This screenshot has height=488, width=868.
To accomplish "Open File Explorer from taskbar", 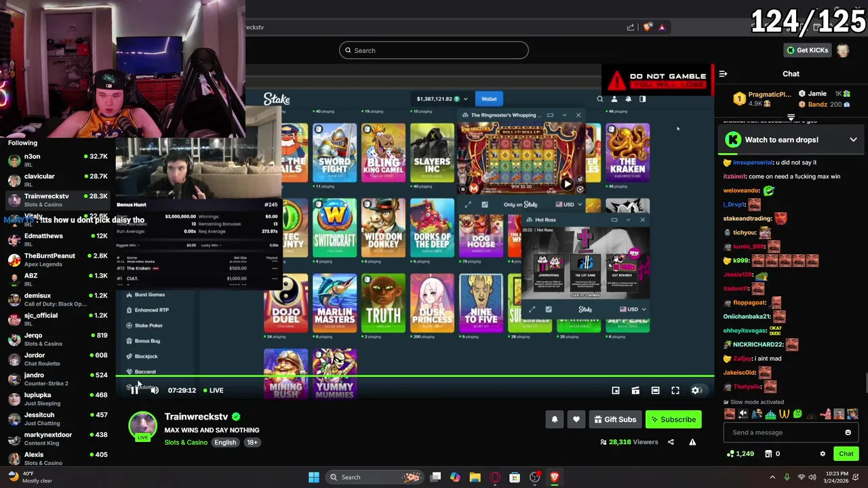I will coord(475,477).
